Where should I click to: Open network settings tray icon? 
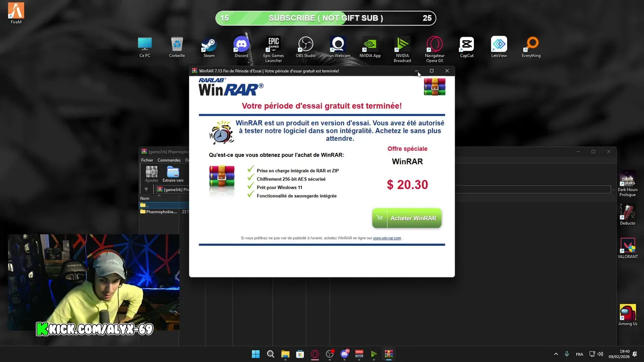[592, 354]
